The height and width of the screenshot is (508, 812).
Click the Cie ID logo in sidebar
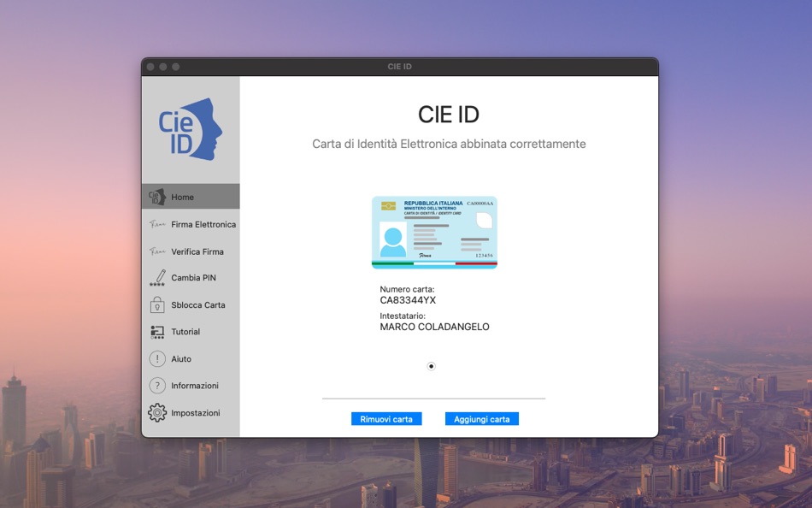[x=190, y=129]
